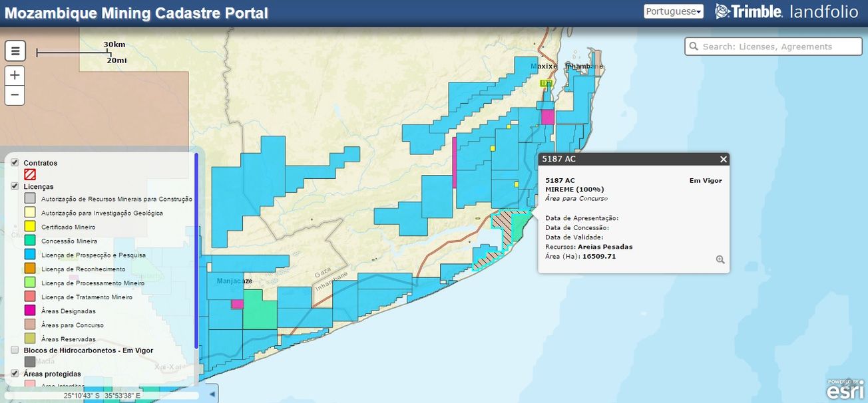Click the Contratos hatched red swatch

pos(29,174)
